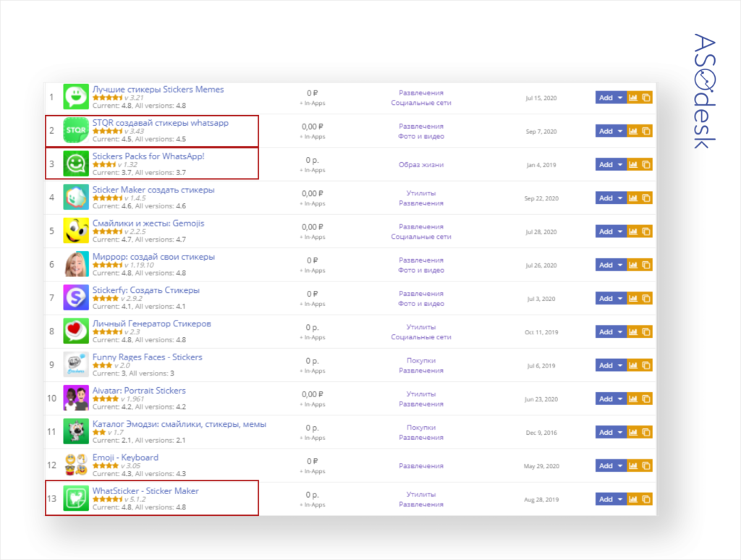
Task: Select Фото и видео category in STQR row
Action: pyautogui.click(x=420, y=136)
